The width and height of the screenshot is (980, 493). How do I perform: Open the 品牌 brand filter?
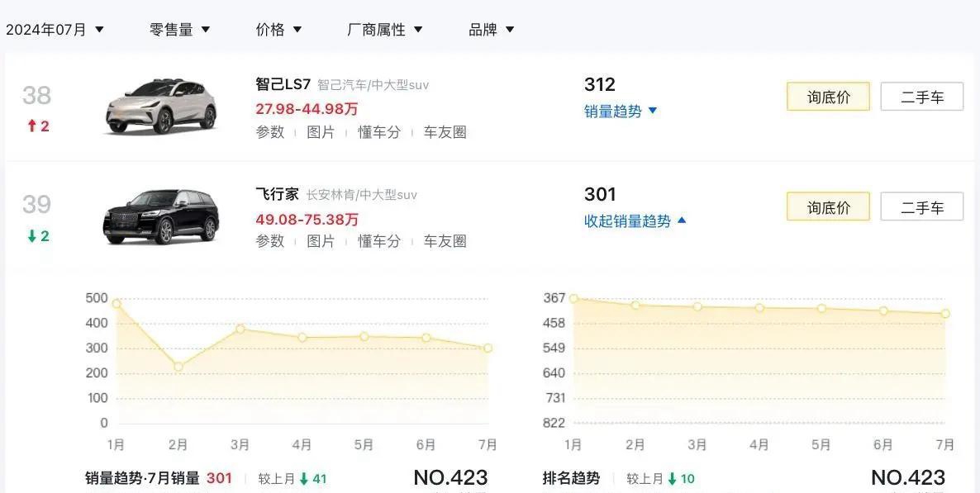pyautogui.click(x=492, y=30)
